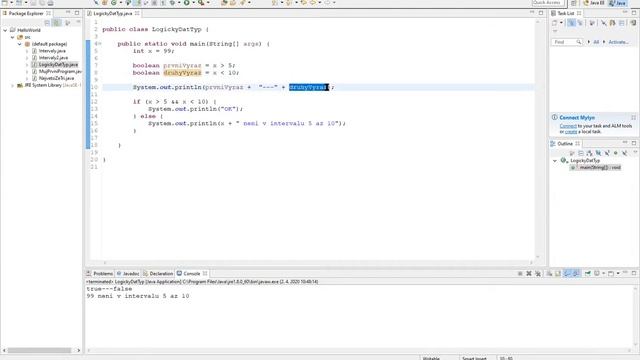Close the Connect Mylyn notice
Screen dimensions: 640x360
point(633,118)
